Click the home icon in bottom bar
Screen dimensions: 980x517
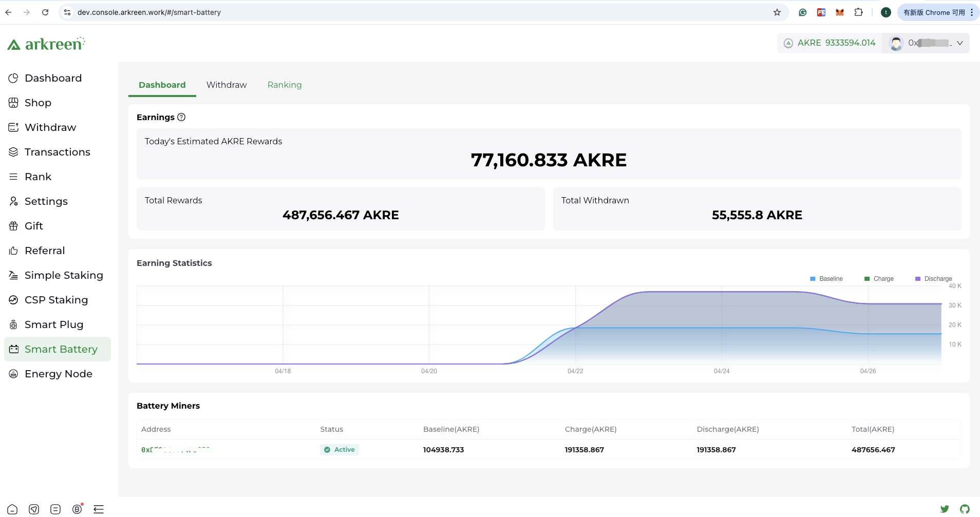click(x=13, y=509)
